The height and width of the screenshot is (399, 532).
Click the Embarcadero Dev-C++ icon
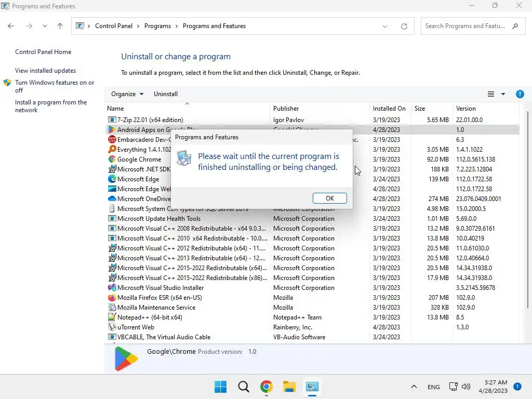coord(112,139)
